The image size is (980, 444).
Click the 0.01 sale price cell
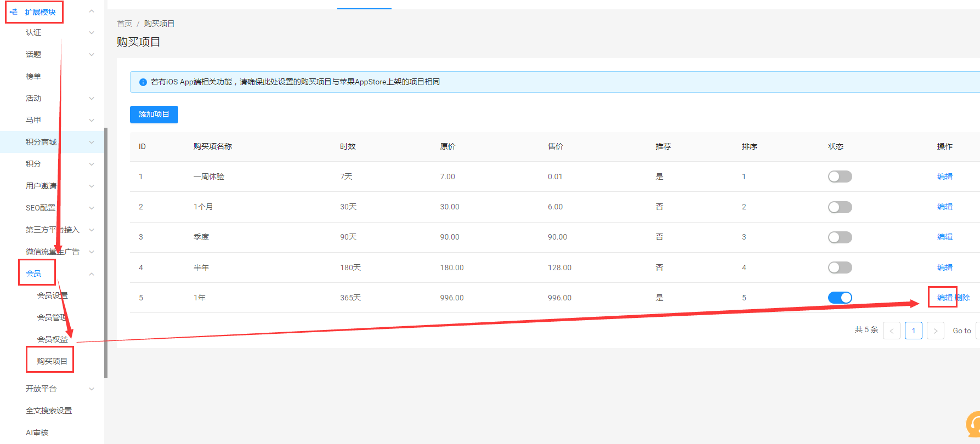click(555, 177)
